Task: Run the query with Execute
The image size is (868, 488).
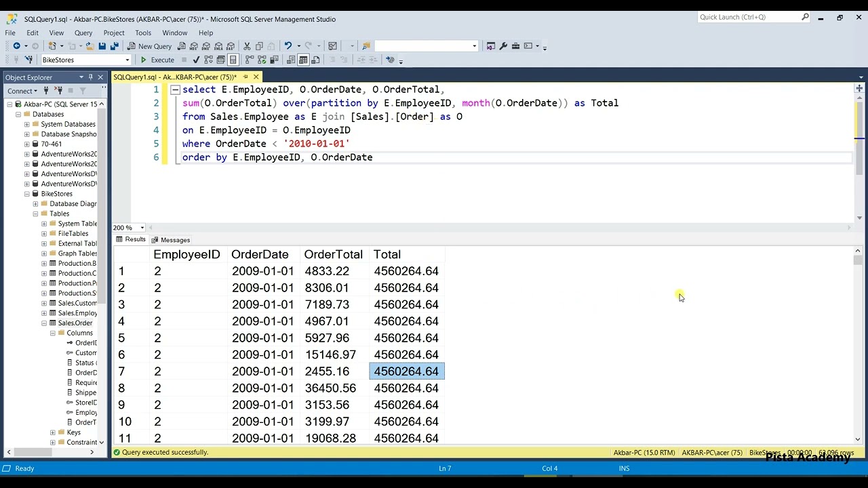Action: point(157,60)
